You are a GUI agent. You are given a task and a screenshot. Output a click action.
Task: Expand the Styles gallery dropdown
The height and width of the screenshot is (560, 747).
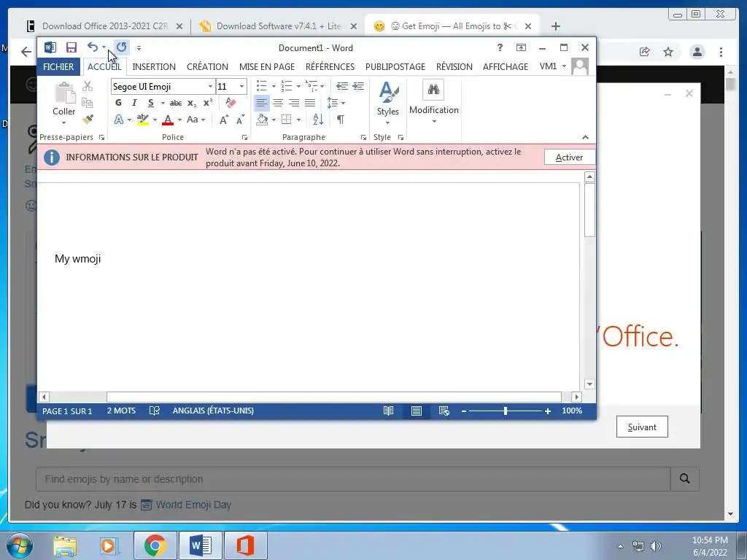388,122
